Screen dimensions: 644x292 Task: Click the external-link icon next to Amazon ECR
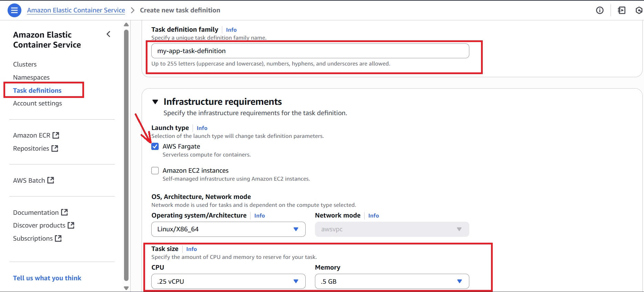click(56, 135)
